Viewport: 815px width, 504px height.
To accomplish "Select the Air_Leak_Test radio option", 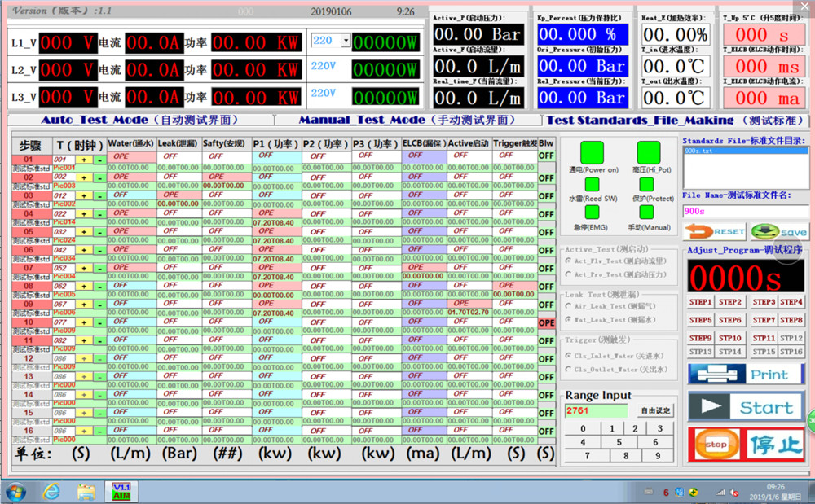I will [x=568, y=306].
